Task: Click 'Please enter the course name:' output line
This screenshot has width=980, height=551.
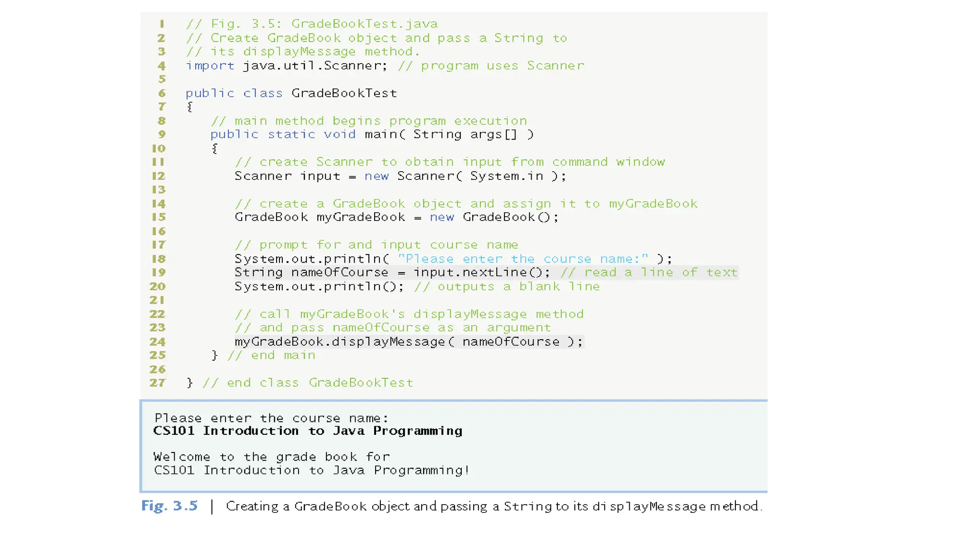Action: coord(271,418)
